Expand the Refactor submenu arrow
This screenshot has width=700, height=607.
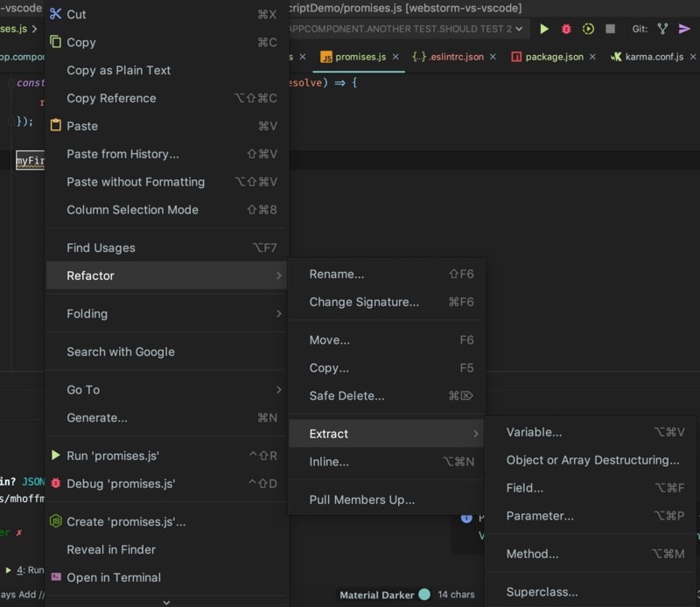point(278,276)
